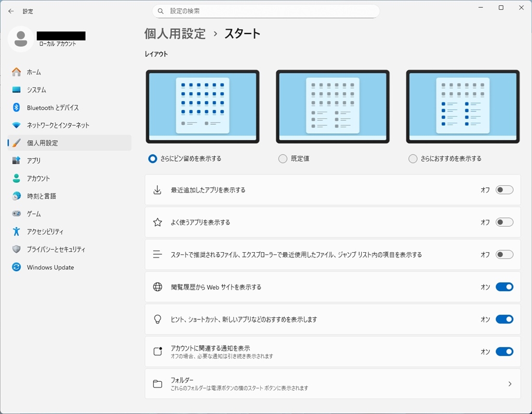
Task: Choose the more-pins layout thumbnail
Action: click(203, 107)
